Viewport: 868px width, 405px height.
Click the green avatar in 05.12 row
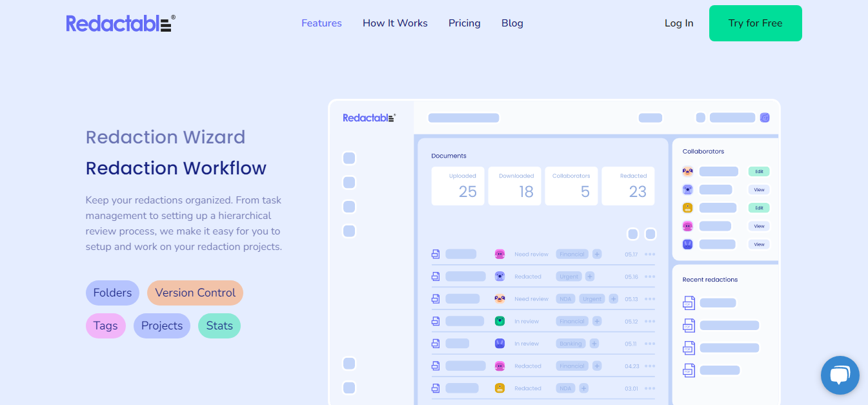click(x=500, y=321)
